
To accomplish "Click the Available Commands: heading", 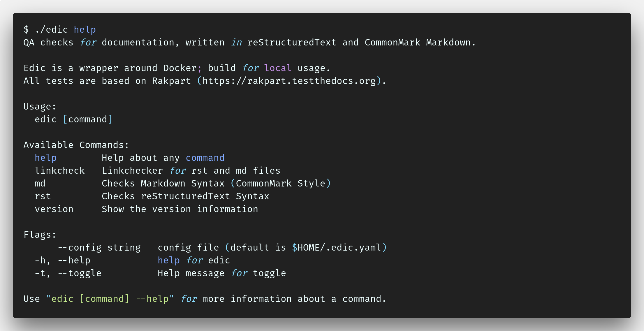I will [x=76, y=145].
